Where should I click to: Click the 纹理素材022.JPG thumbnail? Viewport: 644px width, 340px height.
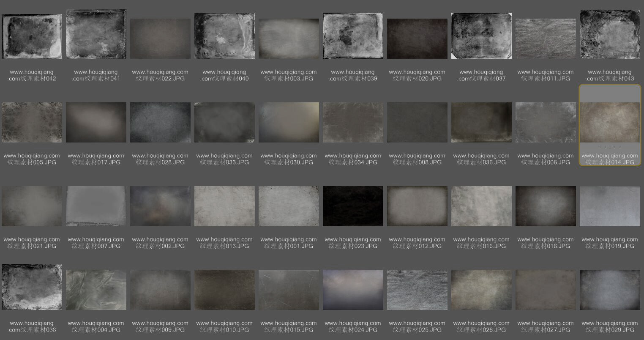tap(160, 38)
